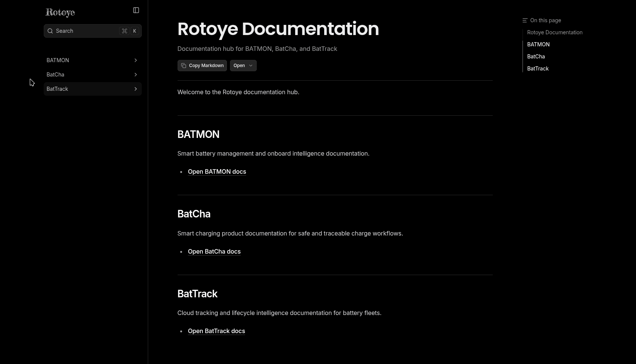Click the 'Smart battery management' description text
The width and height of the screenshot is (636, 364).
[273, 154]
